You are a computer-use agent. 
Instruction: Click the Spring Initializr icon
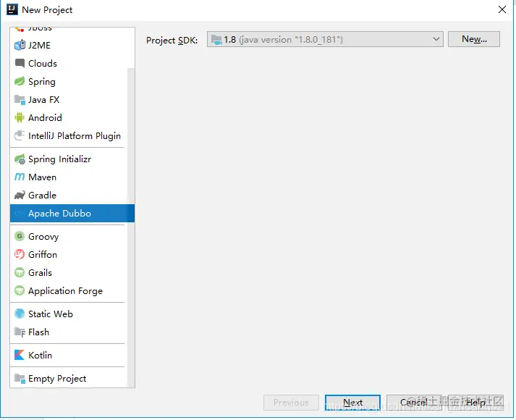(x=20, y=159)
